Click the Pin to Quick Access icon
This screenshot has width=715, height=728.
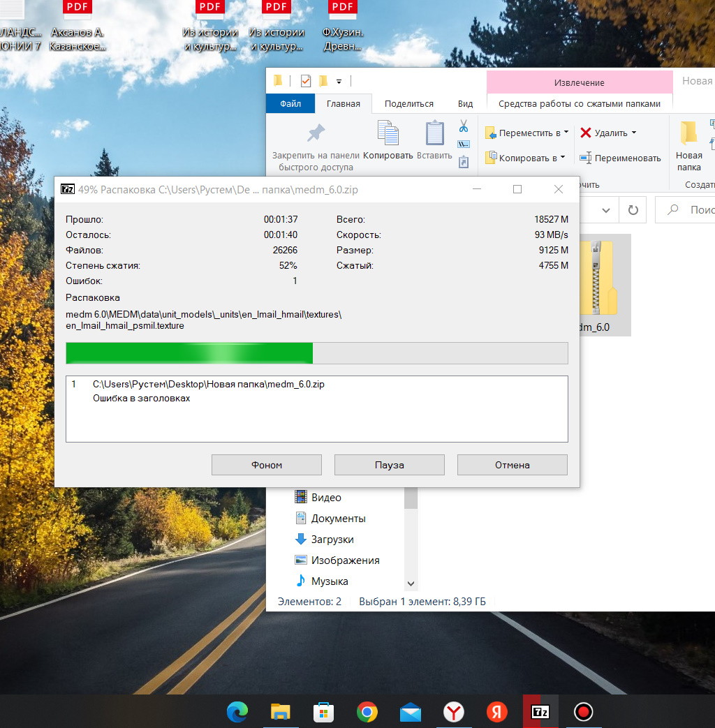[316, 133]
